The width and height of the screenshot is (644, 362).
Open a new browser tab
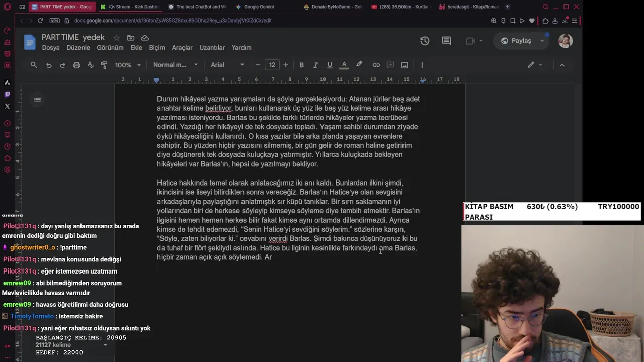click(507, 7)
